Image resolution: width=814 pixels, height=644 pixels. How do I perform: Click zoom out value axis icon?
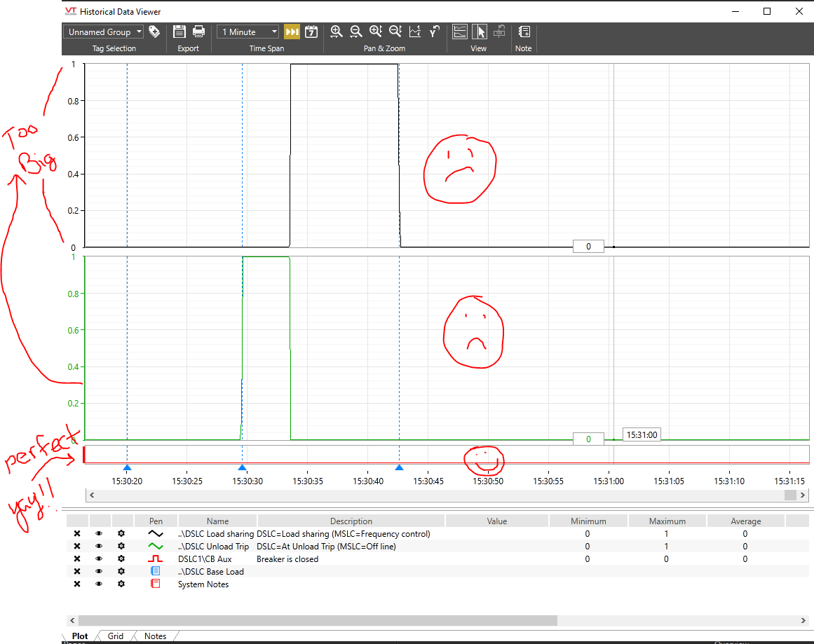point(395,32)
